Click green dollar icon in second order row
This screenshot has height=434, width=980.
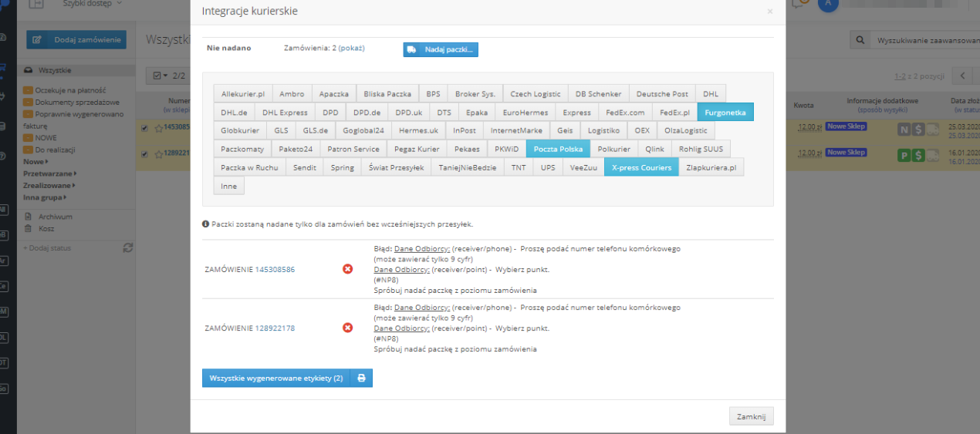tap(918, 155)
